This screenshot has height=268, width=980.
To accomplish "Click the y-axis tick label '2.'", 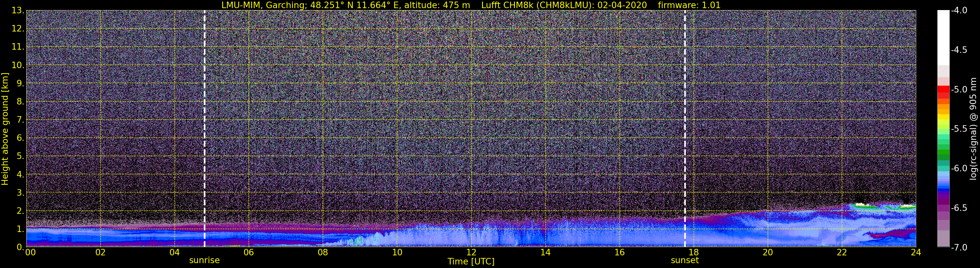I will pos(20,211).
